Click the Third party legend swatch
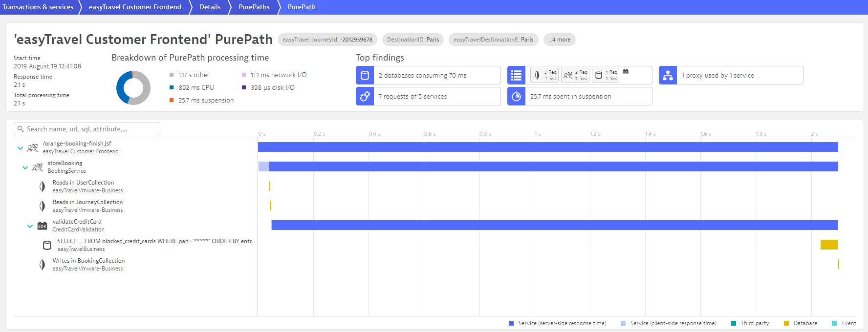Image resolution: width=868 pixels, height=332 pixels. coord(734,323)
